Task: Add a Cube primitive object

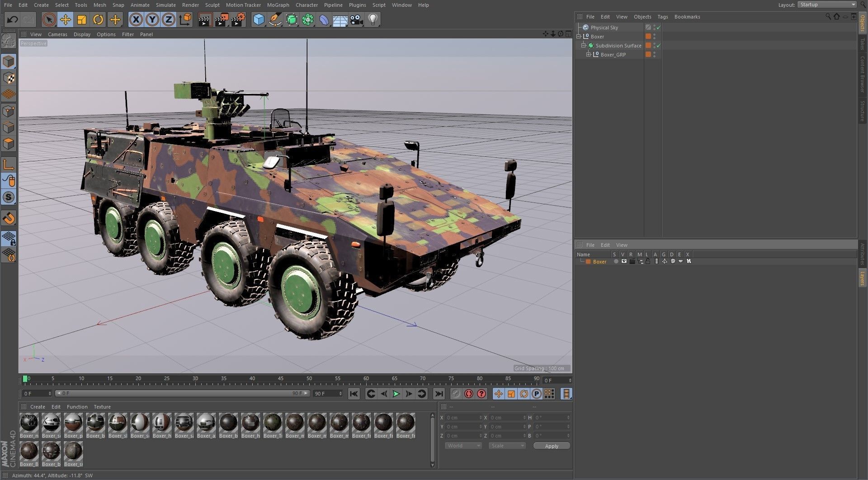Action: coord(259,19)
